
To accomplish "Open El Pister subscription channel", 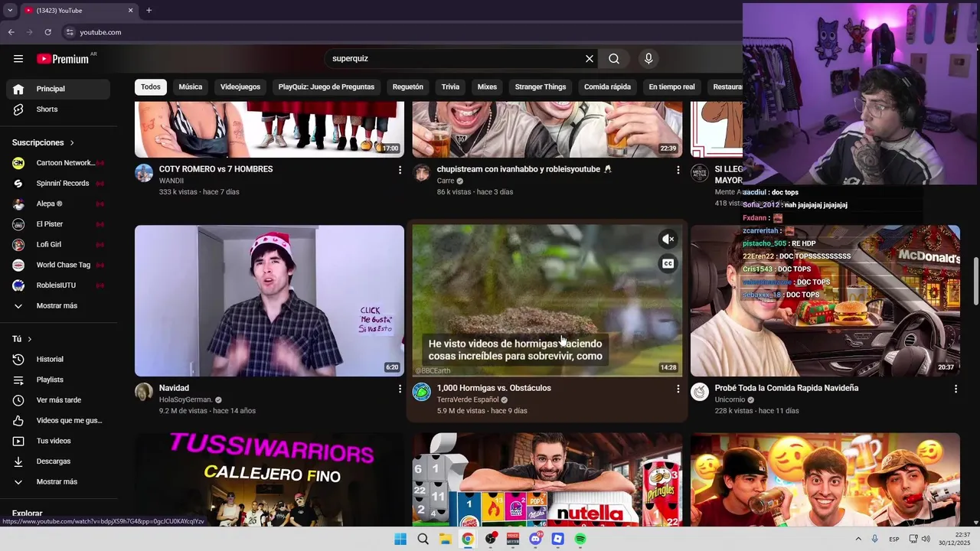I will (58, 224).
